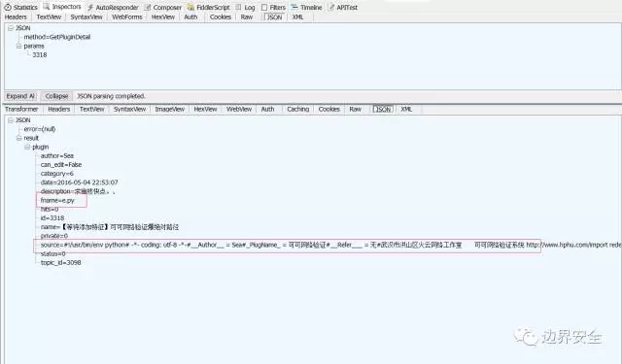Select response Auth inspector tab
Image resolution: width=622 pixels, height=364 pixels.
click(x=267, y=109)
